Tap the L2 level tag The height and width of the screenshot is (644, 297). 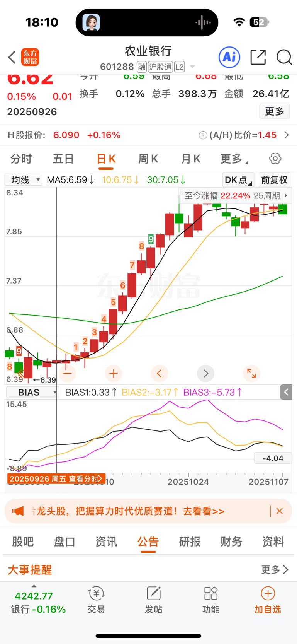(x=180, y=67)
